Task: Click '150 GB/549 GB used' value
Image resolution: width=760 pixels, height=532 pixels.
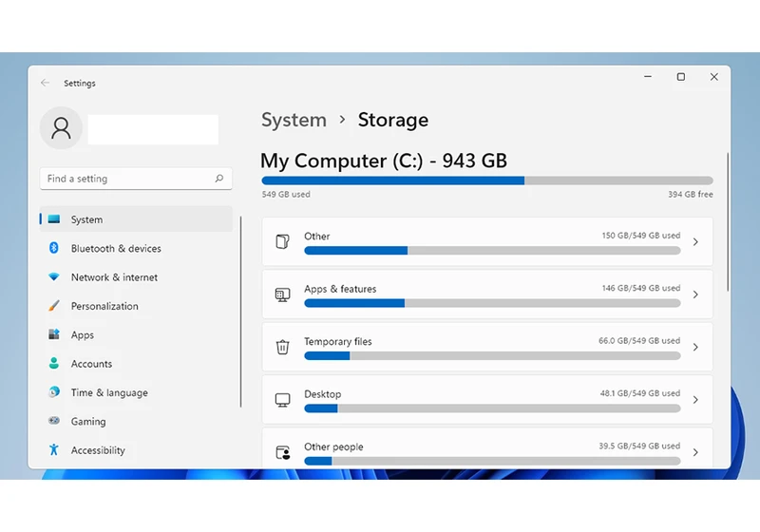Action: [x=640, y=236]
